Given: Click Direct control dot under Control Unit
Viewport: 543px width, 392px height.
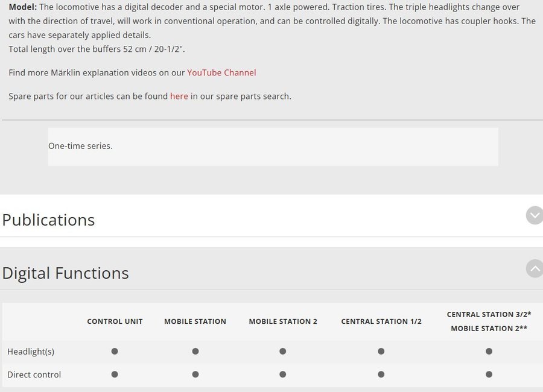Looking at the screenshot, I should click(x=115, y=375).
